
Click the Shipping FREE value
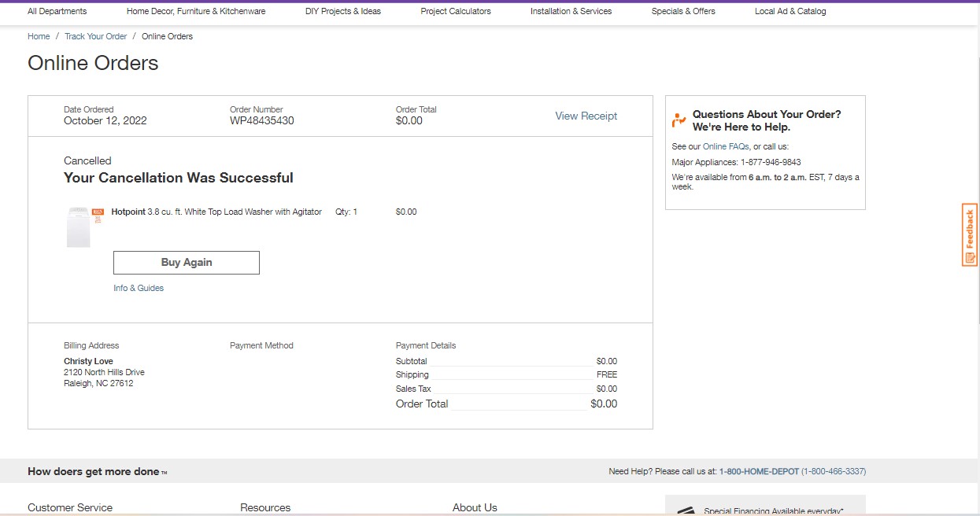607,374
